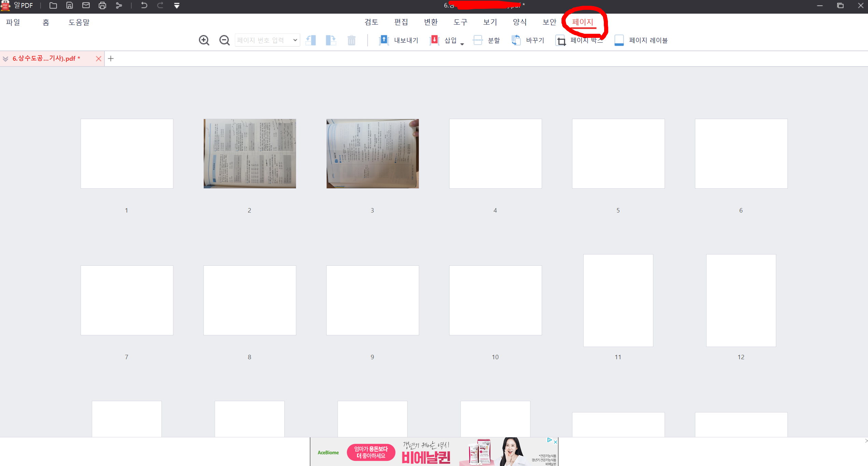868x466 pixels.
Task: Select page 4 thumbnail
Action: point(496,154)
